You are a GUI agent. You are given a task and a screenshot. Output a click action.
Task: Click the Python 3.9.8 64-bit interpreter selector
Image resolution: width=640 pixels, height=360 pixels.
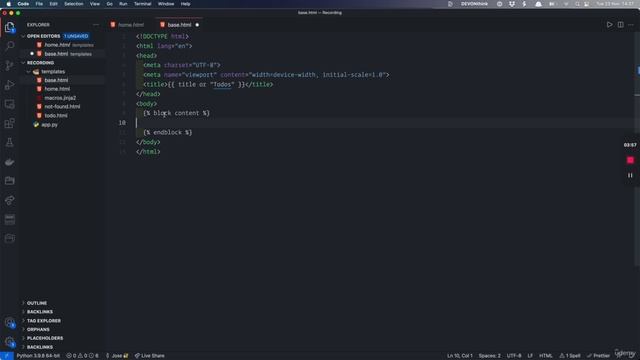38,356
